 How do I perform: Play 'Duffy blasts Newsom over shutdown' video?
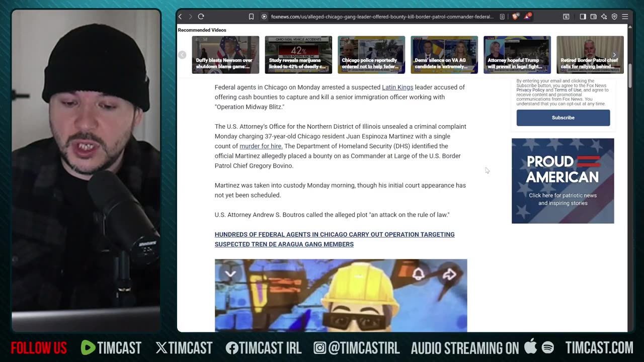(225, 55)
